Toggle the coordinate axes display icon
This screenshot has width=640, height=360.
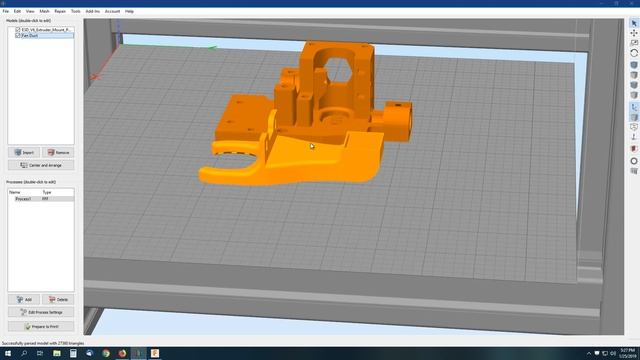[x=634, y=107]
